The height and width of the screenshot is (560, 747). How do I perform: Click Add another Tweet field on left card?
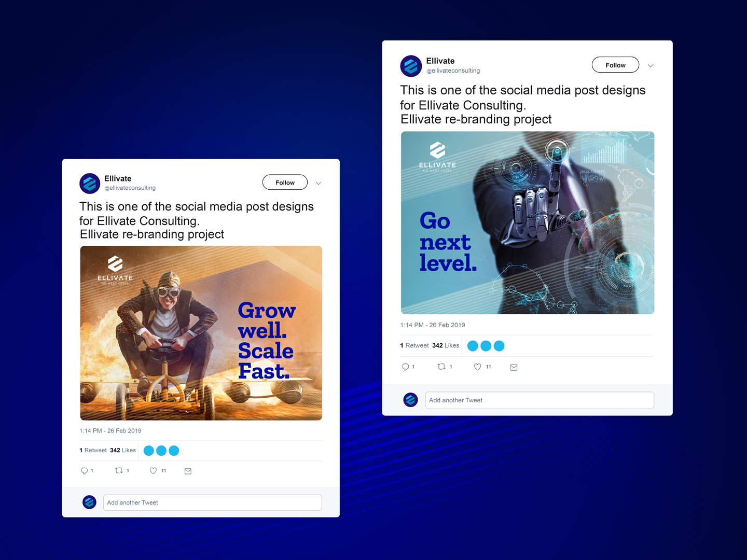213,502
